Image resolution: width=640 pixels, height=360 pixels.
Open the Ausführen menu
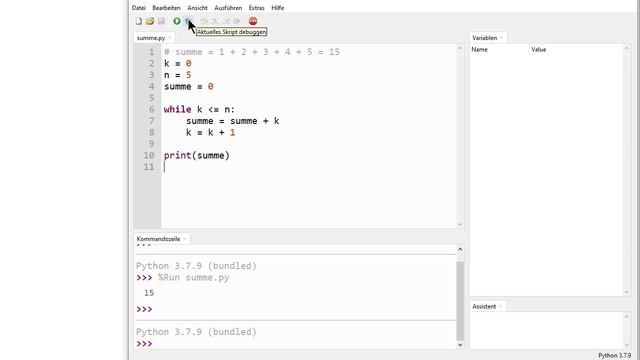pyautogui.click(x=228, y=8)
